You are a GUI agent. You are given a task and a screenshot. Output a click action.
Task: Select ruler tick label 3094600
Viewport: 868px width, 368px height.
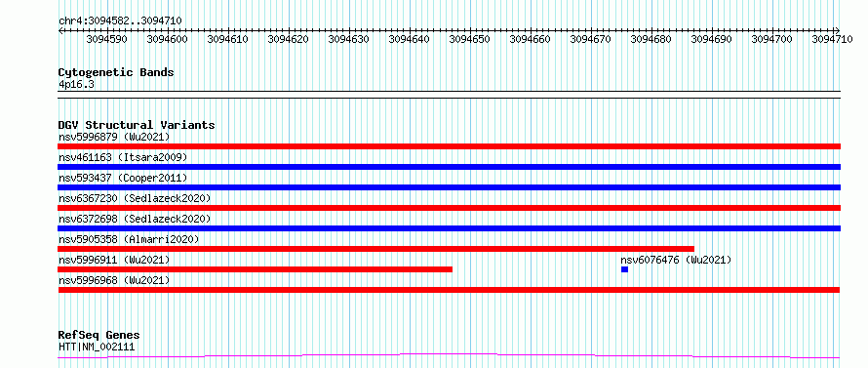(167, 39)
